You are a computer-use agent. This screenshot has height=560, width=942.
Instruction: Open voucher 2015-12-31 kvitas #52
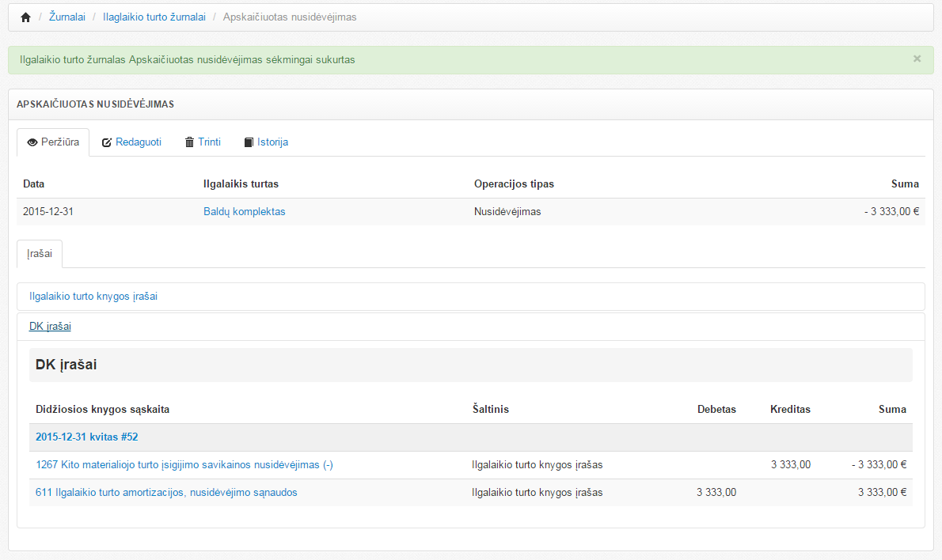(87, 437)
